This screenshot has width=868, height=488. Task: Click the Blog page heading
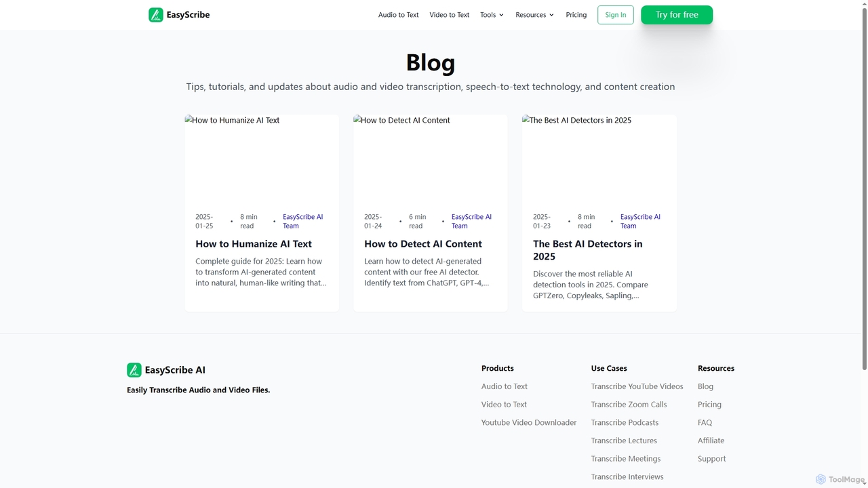[x=431, y=62]
